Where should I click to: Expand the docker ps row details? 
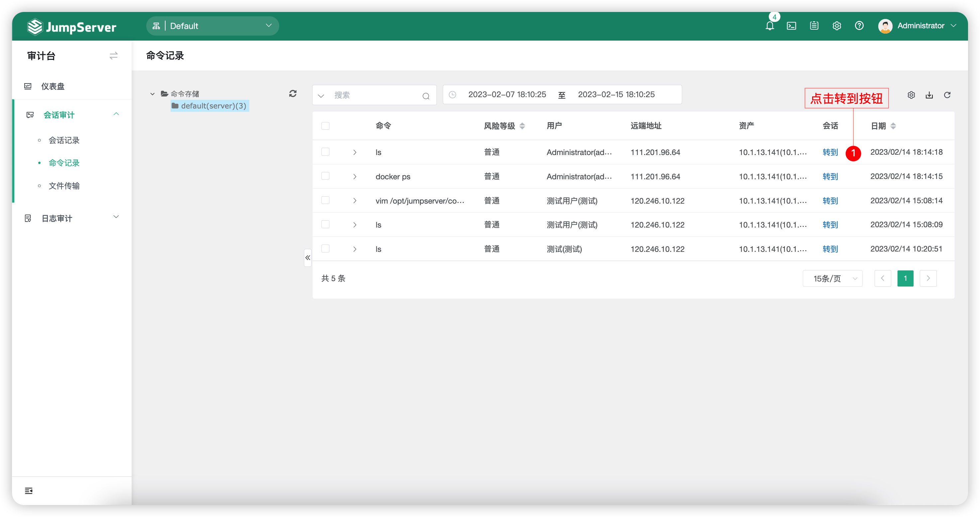tap(355, 176)
